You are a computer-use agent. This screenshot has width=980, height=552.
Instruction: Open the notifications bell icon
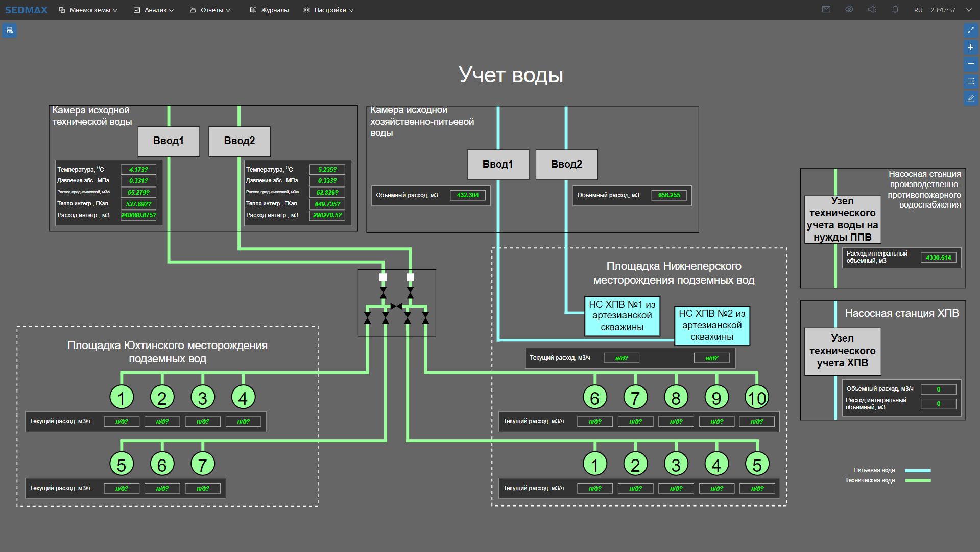coord(895,10)
